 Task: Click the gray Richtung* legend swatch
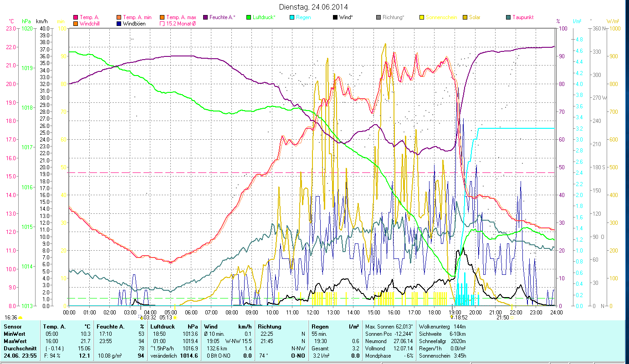[x=378, y=17]
